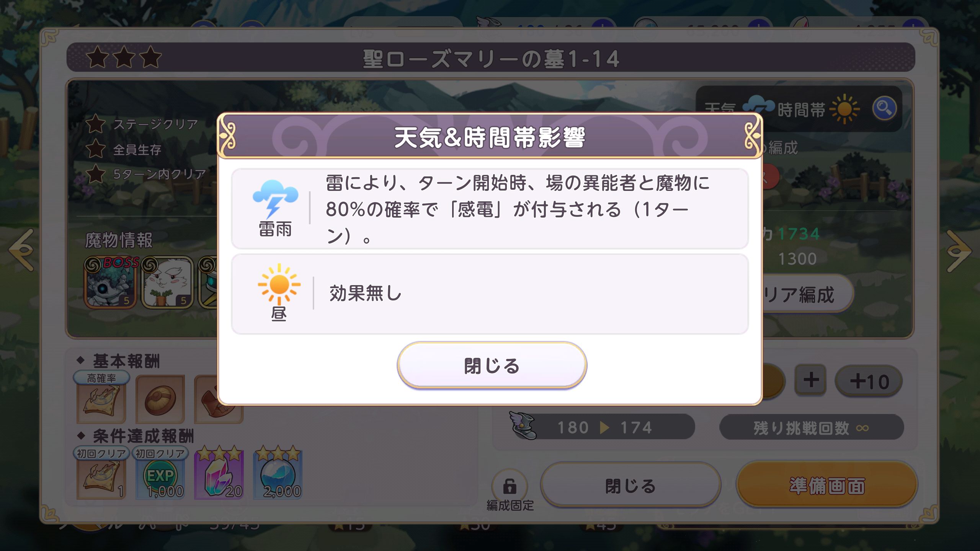The width and height of the screenshot is (980, 551).
Task: Select the BOSS monster portrait
Action: [110, 282]
